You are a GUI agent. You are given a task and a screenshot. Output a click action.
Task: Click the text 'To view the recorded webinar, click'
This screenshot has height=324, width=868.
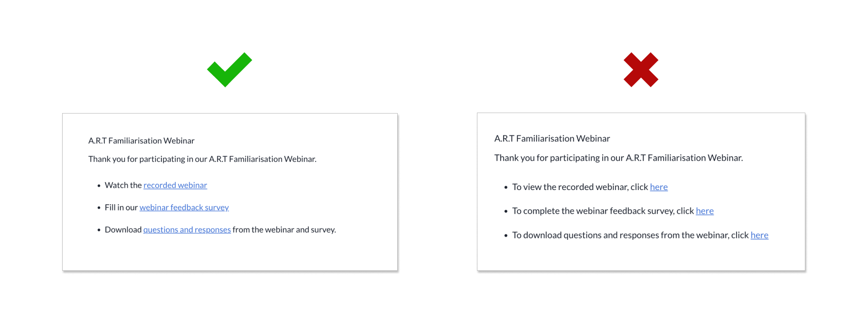(x=580, y=187)
